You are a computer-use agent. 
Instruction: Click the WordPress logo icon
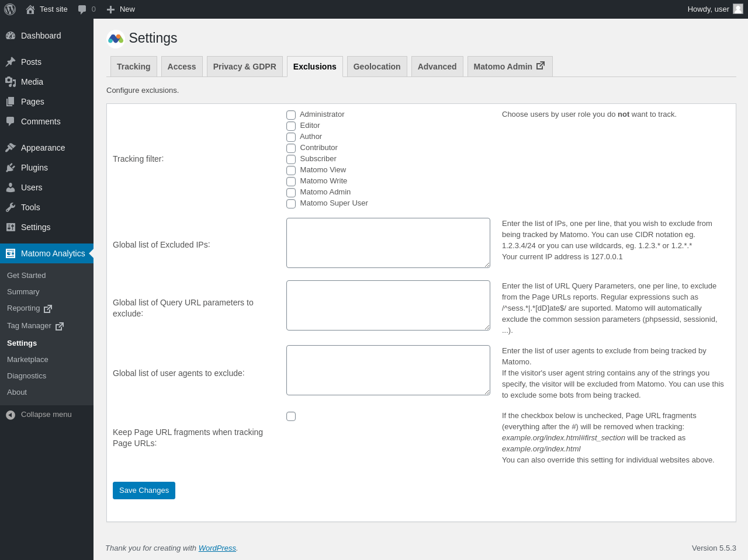click(x=10, y=9)
